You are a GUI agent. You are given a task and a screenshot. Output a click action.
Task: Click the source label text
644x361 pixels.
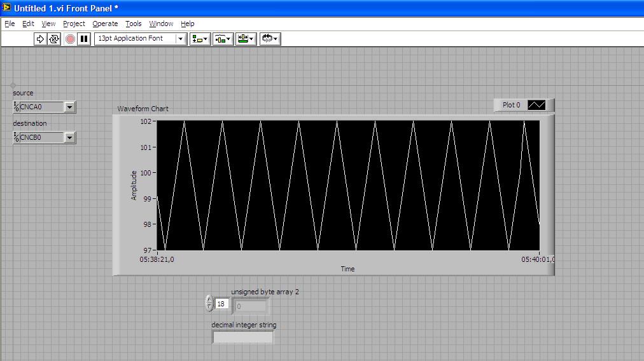pos(23,93)
